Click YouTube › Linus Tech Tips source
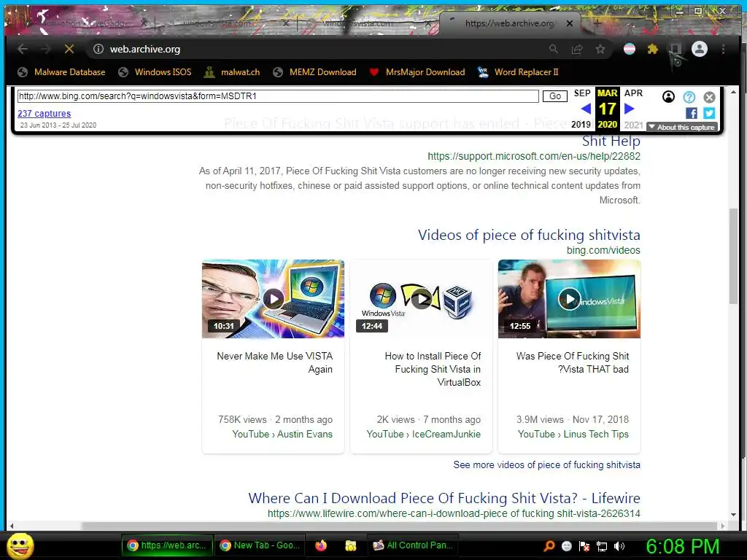Image resolution: width=747 pixels, height=560 pixels. click(x=573, y=434)
